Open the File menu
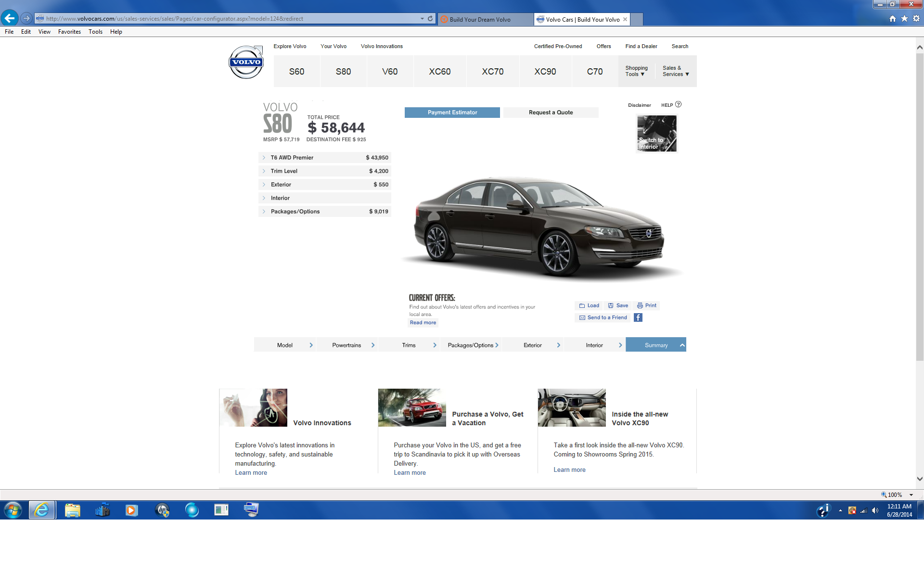The height and width of the screenshot is (583, 924). (x=9, y=32)
